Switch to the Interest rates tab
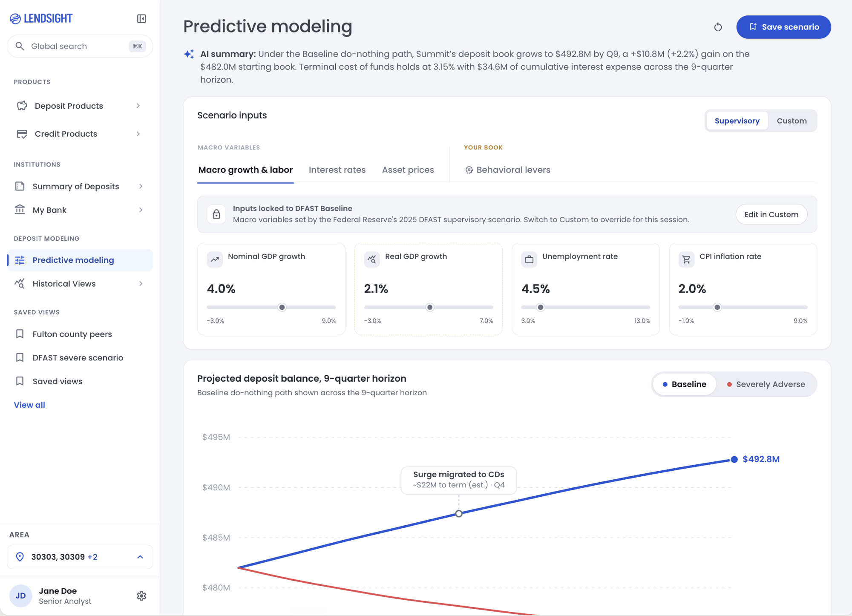Image resolution: width=852 pixels, height=616 pixels. pyautogui.click(x=337, y=170)
